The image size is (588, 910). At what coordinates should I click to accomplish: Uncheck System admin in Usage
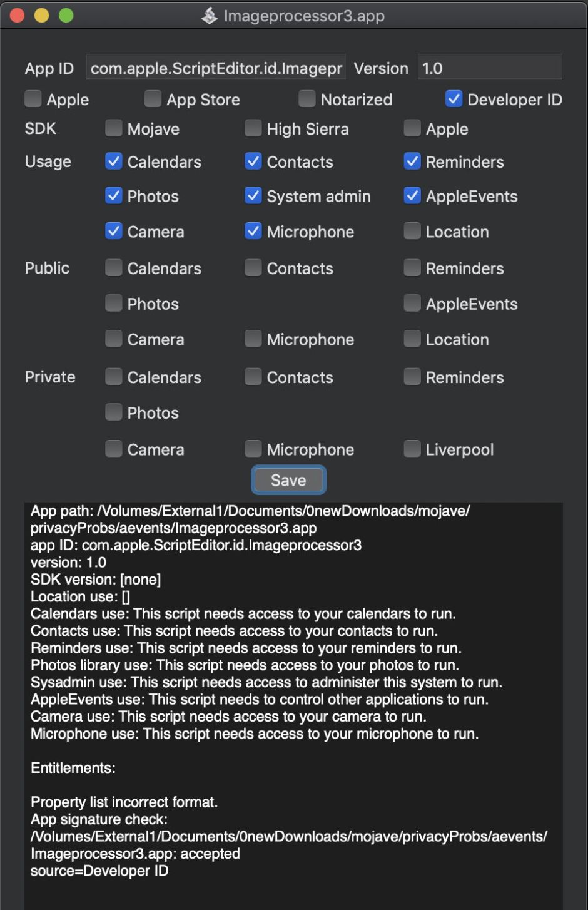pyautogui.click(x=253, y=196)
